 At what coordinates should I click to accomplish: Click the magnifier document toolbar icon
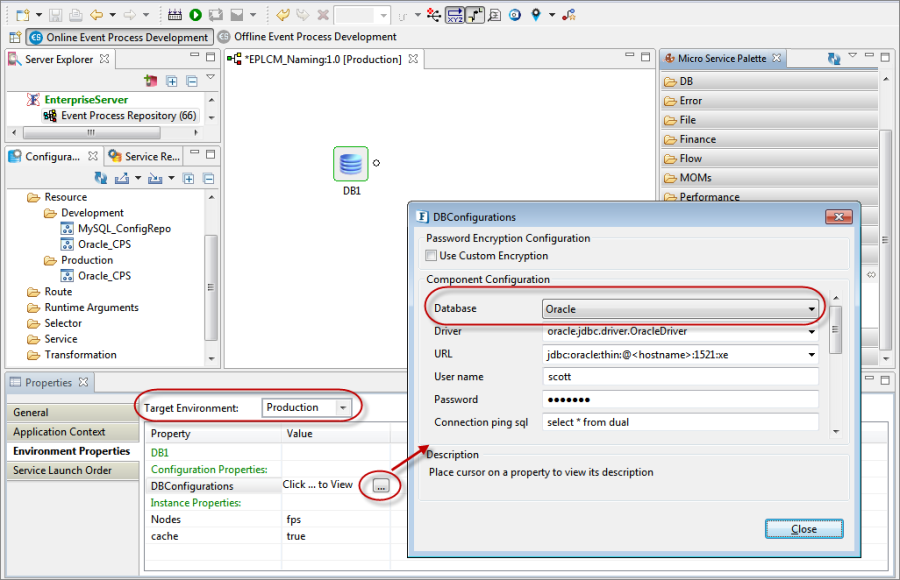pyautogui.click(x=494, y=15)
